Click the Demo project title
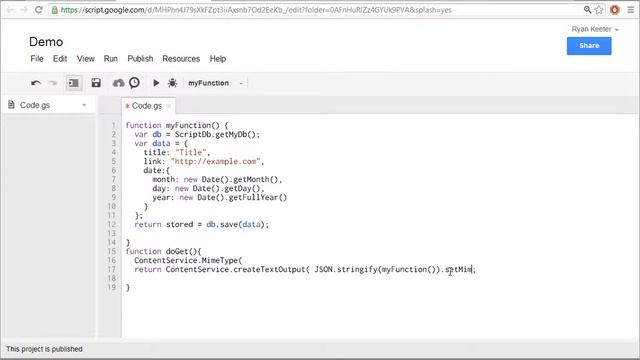The height and width of the screenshot is (360, 640). [x=46, y=42]
